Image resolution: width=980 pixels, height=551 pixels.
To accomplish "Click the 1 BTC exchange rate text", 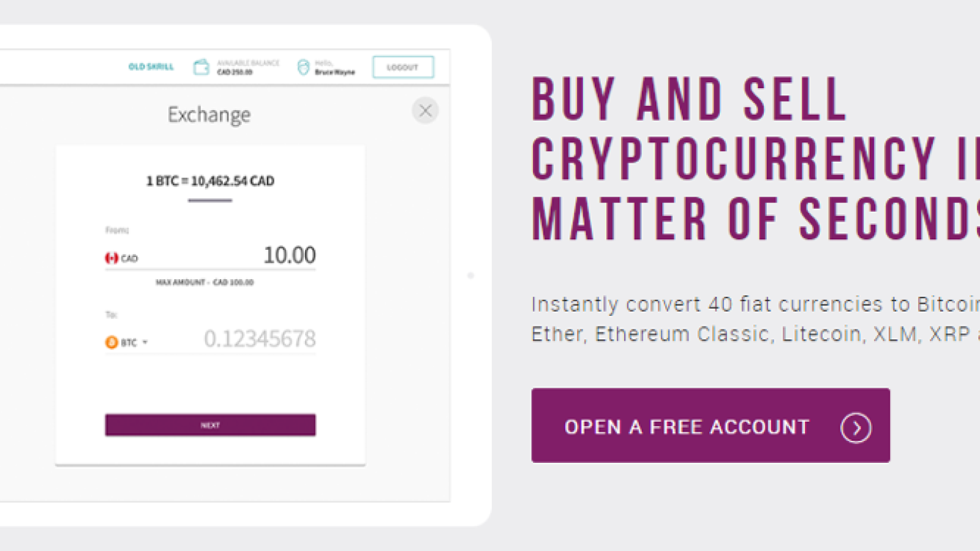I will point(210,181).
